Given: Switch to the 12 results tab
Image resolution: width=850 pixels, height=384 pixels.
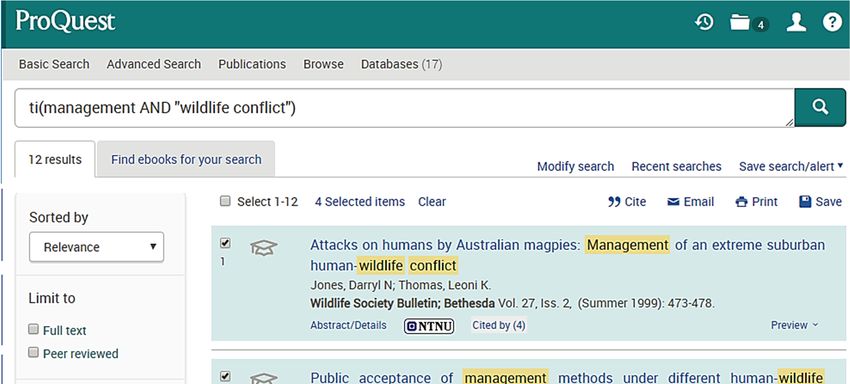Looking at the screenshot, I should (55, 159).
